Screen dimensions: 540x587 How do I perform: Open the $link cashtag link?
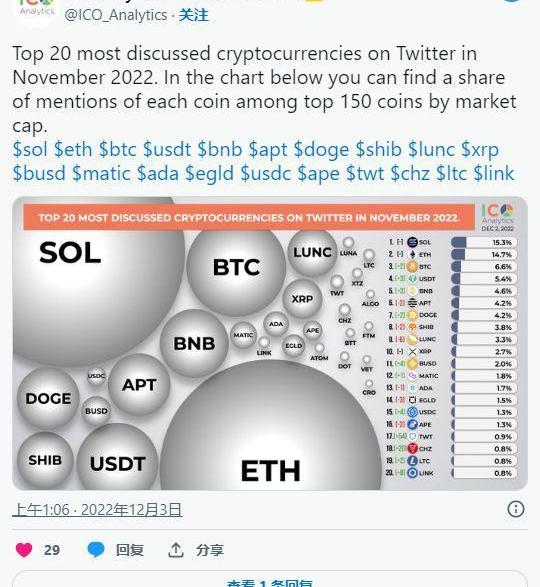pyautogui.click(x=494, y=173)
